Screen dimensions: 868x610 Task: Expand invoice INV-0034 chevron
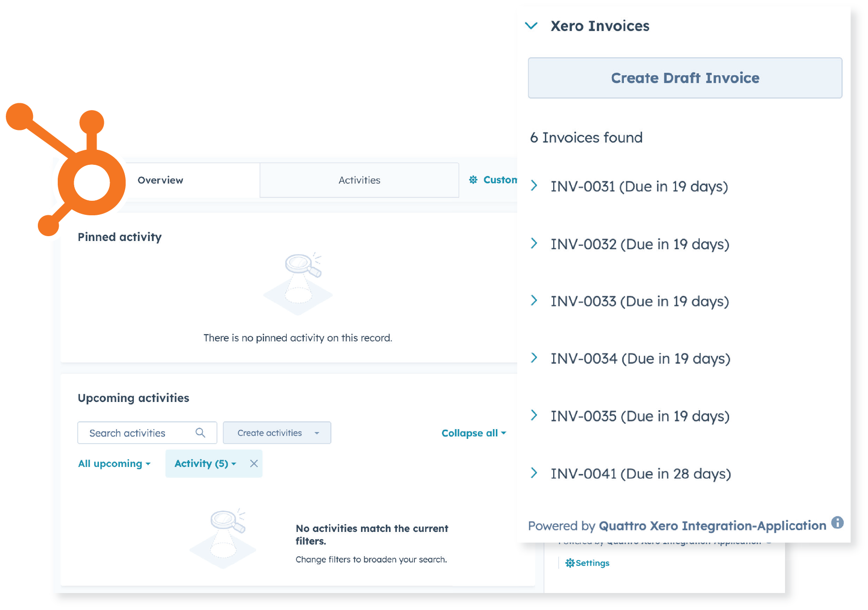click(534, 358)
